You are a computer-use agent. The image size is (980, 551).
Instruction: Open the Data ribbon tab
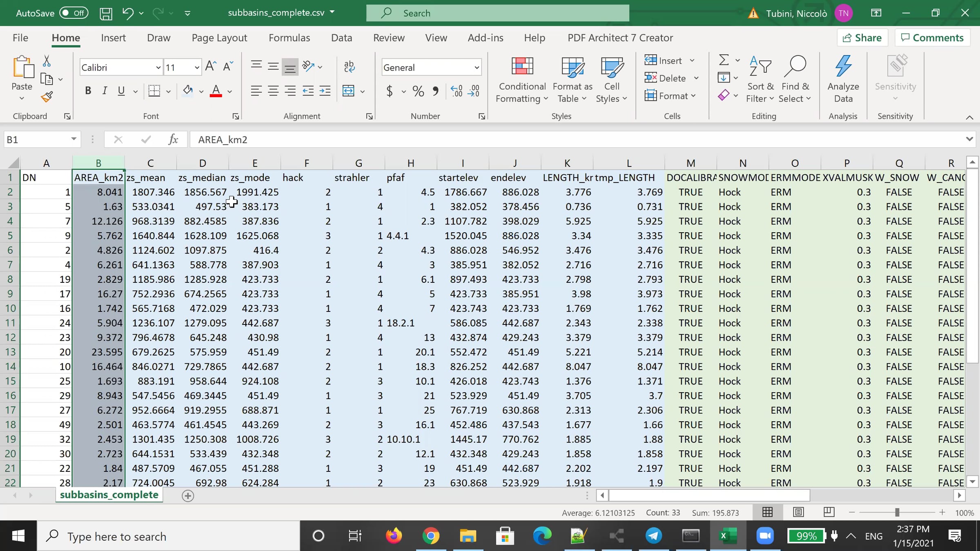point(341,38)
